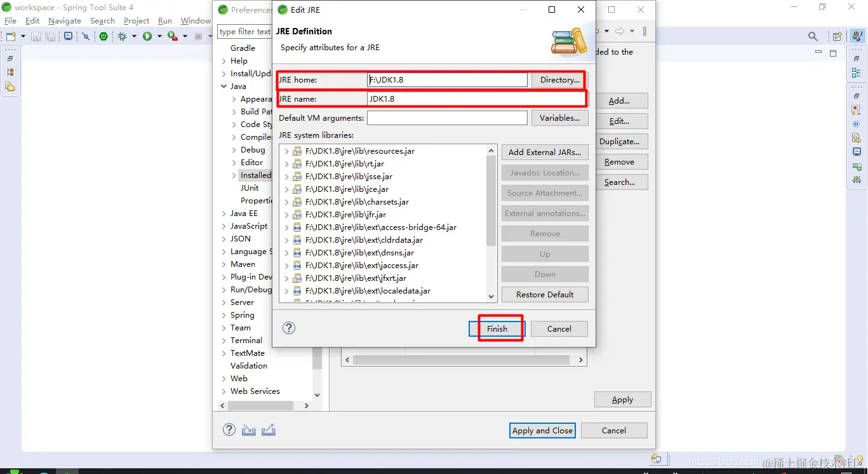Launch Debug with the bug icon
Viewport: 868px width, 474px height.
coord(123,36)
